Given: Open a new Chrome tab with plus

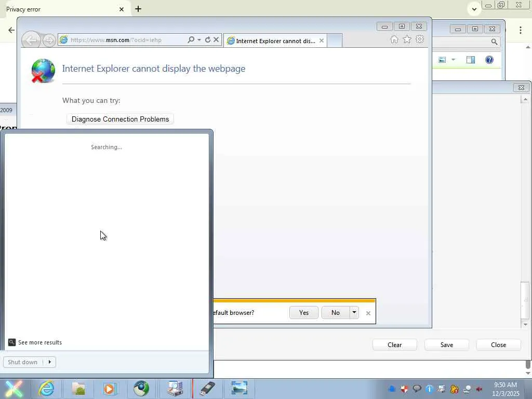Looking at the screenshot, I should (138, 9).
